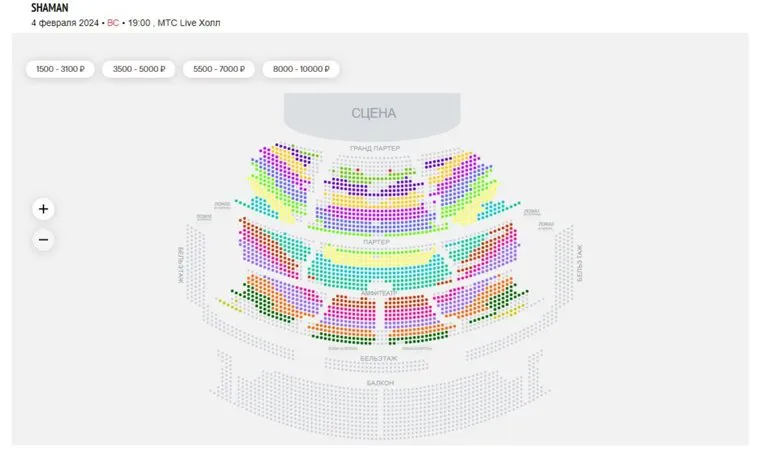The image size is (760, 452).
Task: Pick the turquoise seat block in central parter
Action: tap(376, 270)
